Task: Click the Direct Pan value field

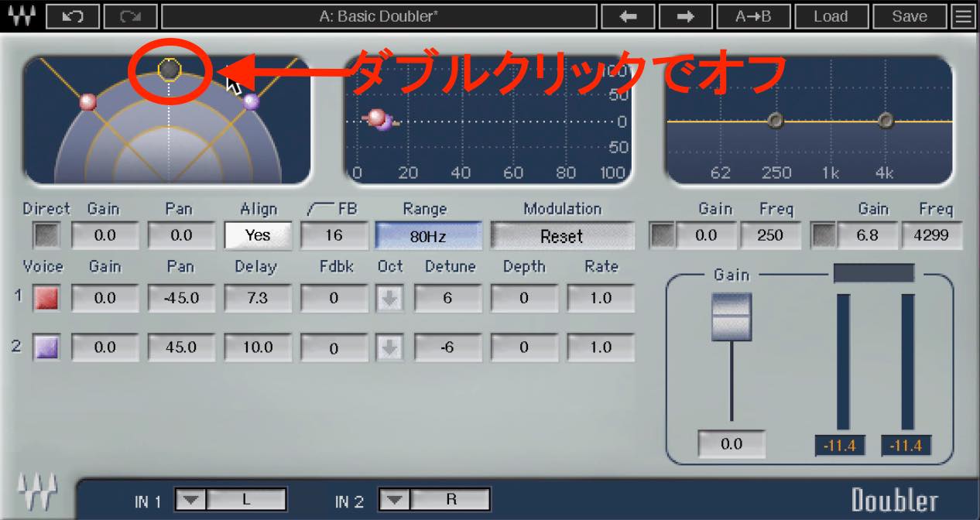Action: 181,235
